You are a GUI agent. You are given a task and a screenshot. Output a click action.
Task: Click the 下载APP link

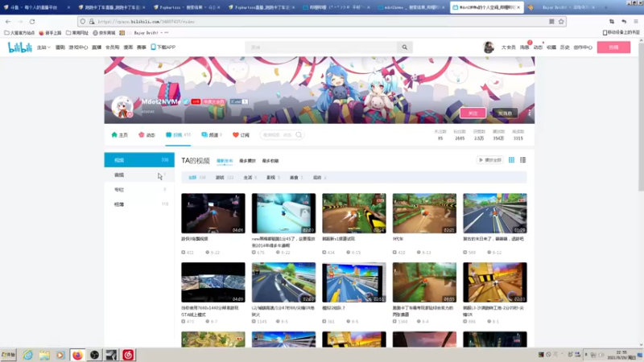[x=163, y=47]
